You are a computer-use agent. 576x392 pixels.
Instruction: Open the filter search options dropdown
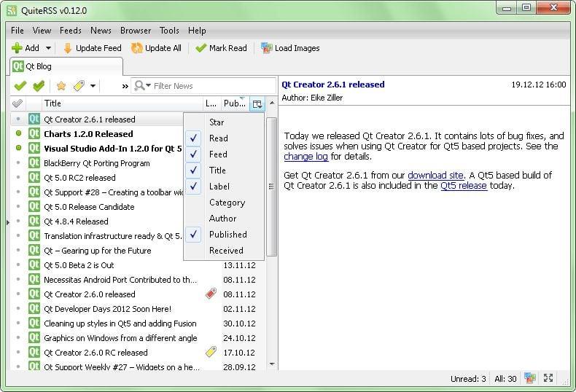click(x=142, y=85)
